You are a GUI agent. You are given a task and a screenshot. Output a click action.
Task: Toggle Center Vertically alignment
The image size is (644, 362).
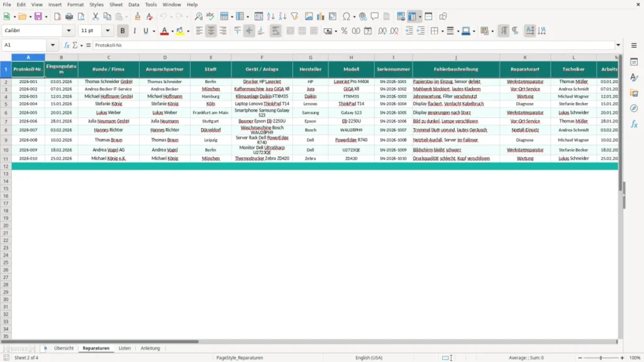(x=249, y=31)
